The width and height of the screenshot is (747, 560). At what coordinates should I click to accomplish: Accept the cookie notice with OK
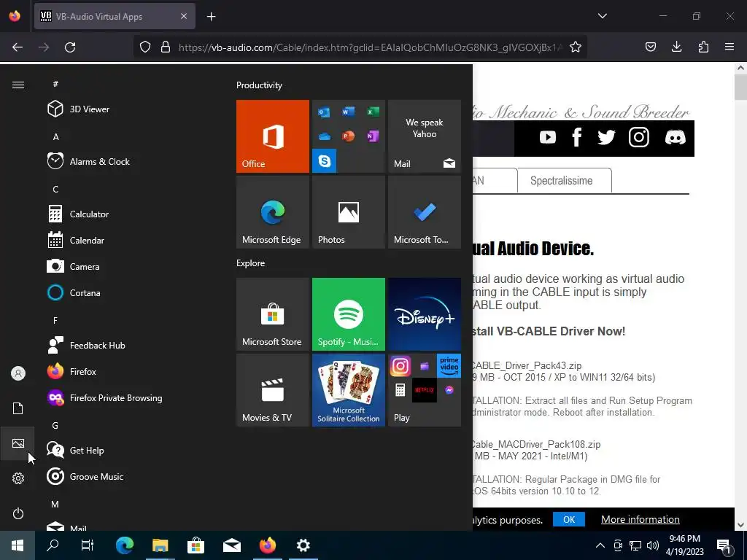[569, 519]
